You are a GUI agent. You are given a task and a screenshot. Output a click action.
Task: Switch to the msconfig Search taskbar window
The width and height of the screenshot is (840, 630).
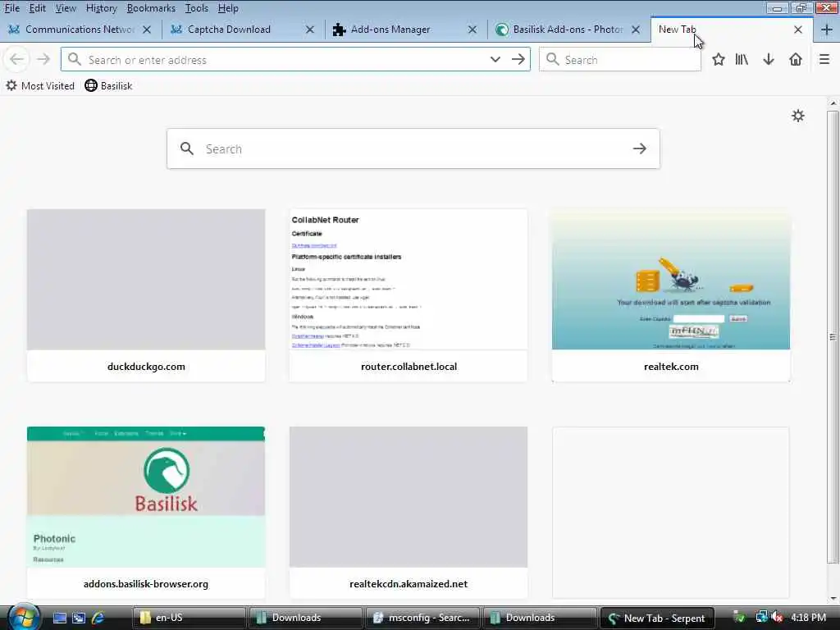tap(422, 618)
